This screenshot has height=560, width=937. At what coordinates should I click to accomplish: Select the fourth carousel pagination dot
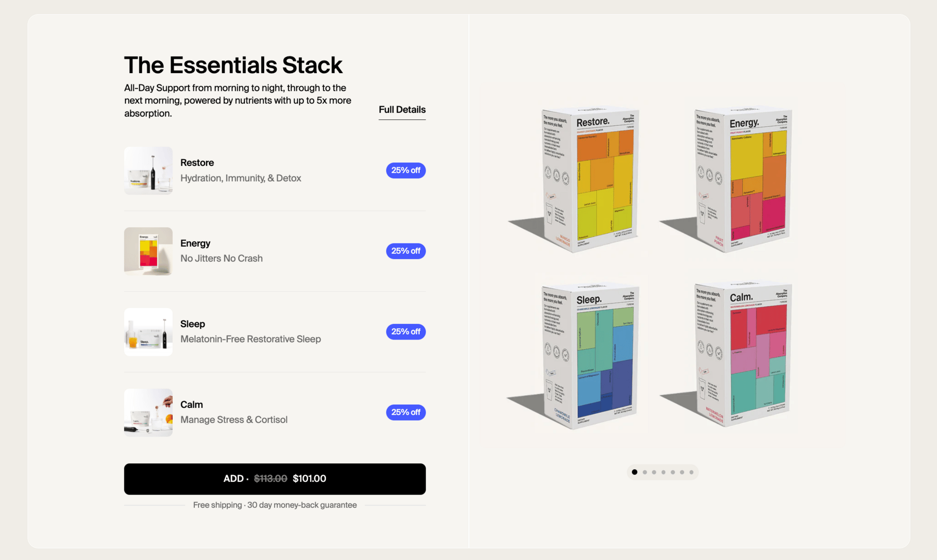pyautogui.click(x=663, y=472)
